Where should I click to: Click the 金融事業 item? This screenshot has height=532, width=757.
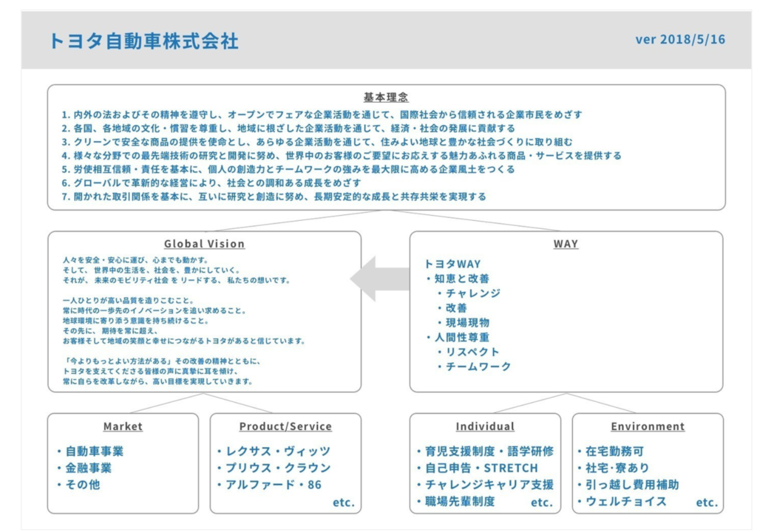click(84, 468)
